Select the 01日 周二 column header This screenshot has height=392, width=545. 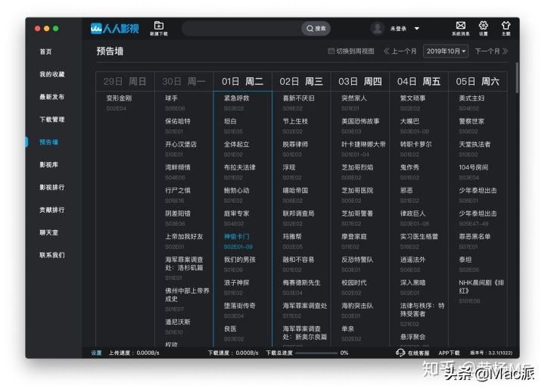[242, 81]
